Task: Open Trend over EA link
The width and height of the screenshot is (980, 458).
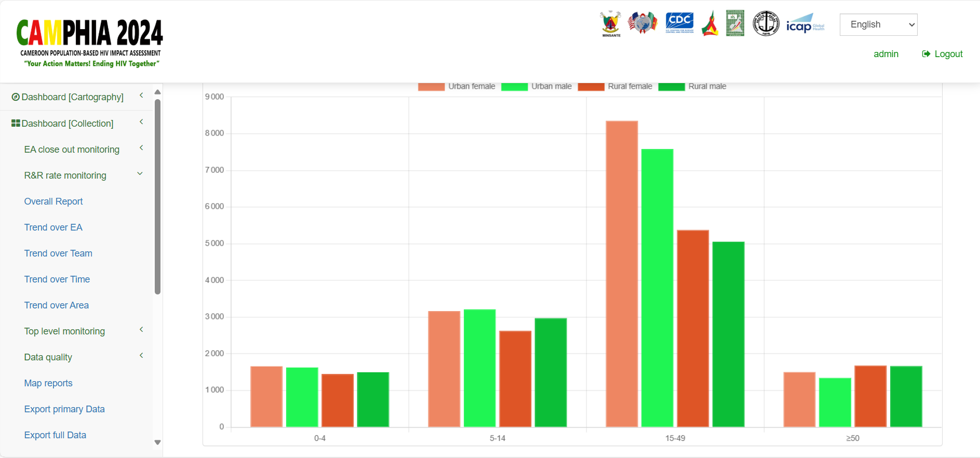Action: pyautogui.click(x=53, y=227)
